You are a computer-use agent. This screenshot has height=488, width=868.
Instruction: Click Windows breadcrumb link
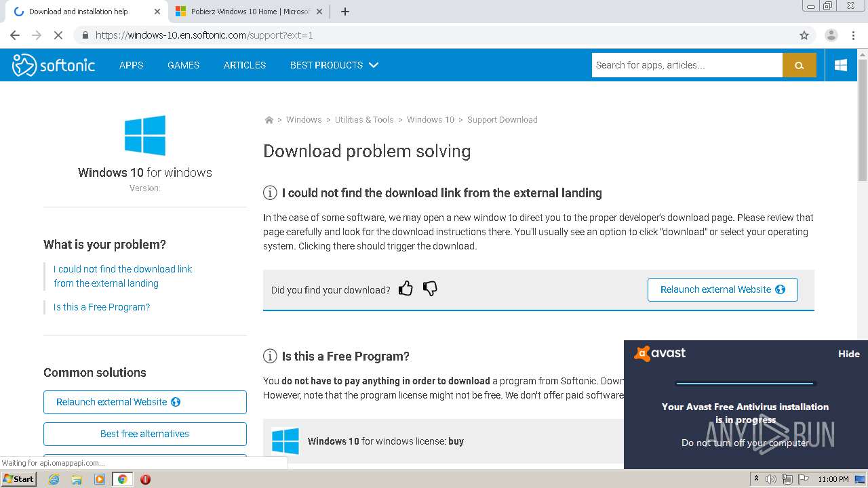pyautogui.click(x=304, y=120)
